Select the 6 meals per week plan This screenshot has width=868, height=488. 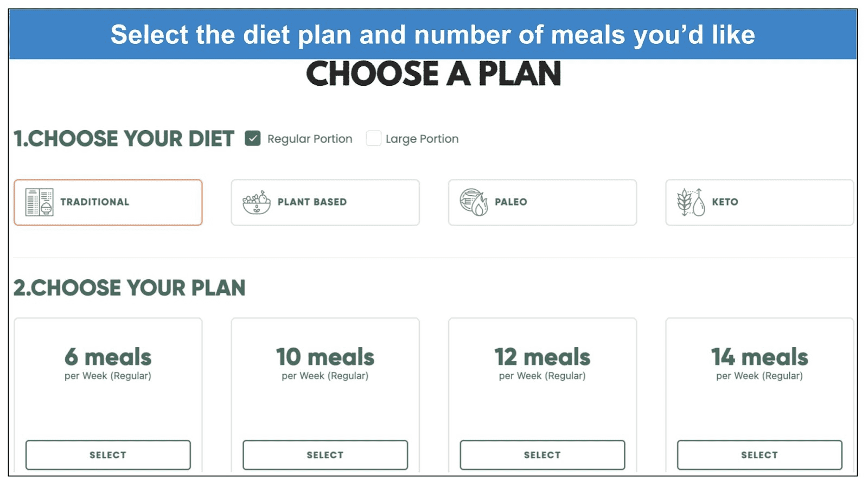click(108, 455)
